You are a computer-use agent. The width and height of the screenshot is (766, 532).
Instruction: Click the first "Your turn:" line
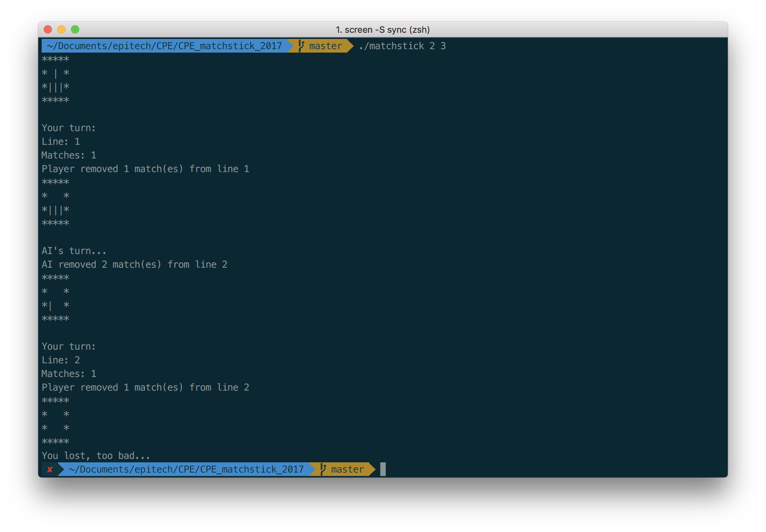[69, 128]
